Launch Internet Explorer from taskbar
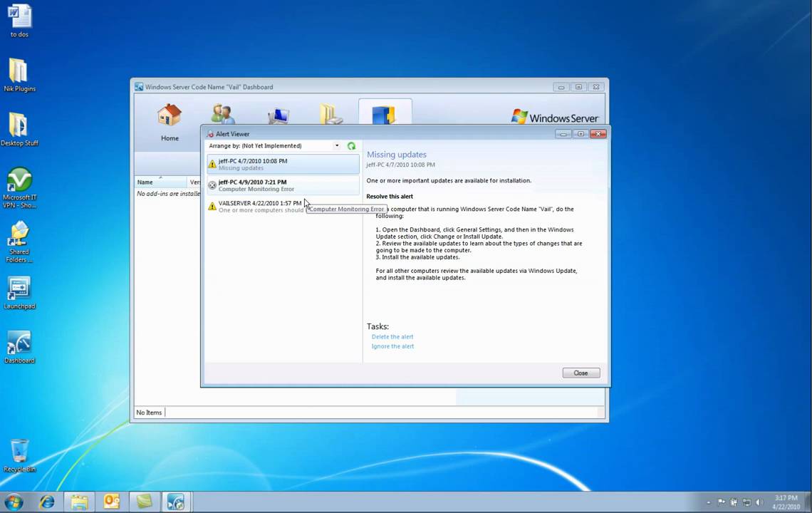Screen dimensions: 812x513 pos(46,502)
